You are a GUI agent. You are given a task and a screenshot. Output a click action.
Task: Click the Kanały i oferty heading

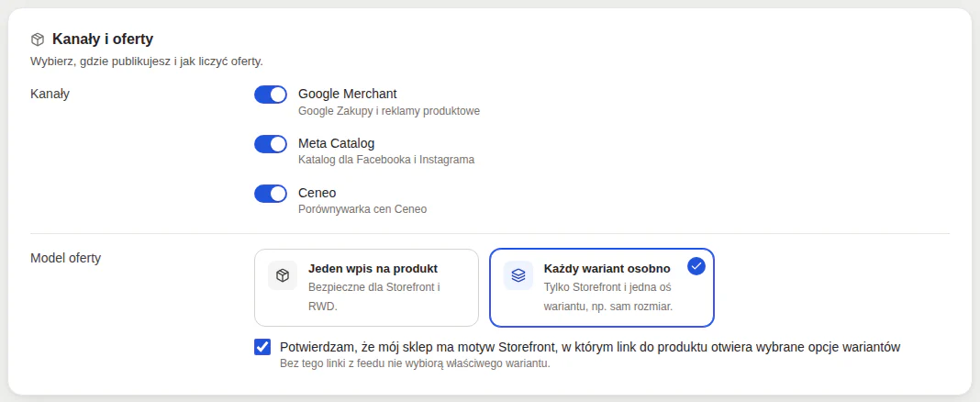[x=103, y=39]
